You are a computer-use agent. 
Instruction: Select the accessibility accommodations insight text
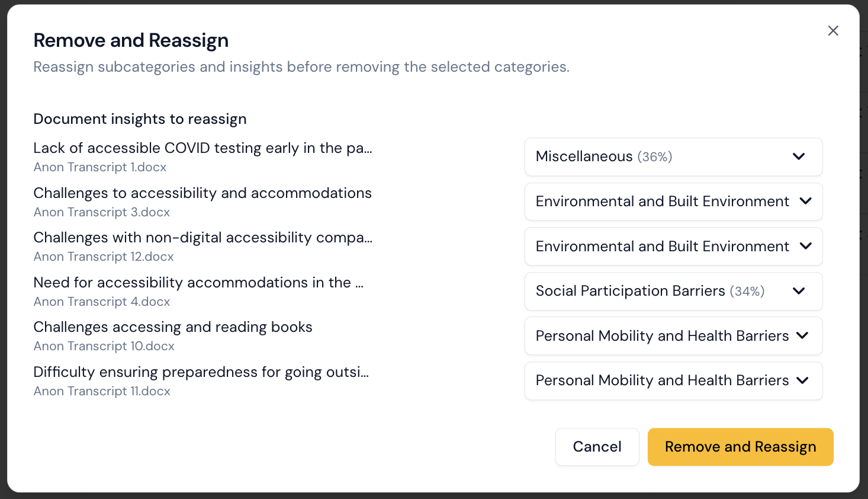pos(198,282)
